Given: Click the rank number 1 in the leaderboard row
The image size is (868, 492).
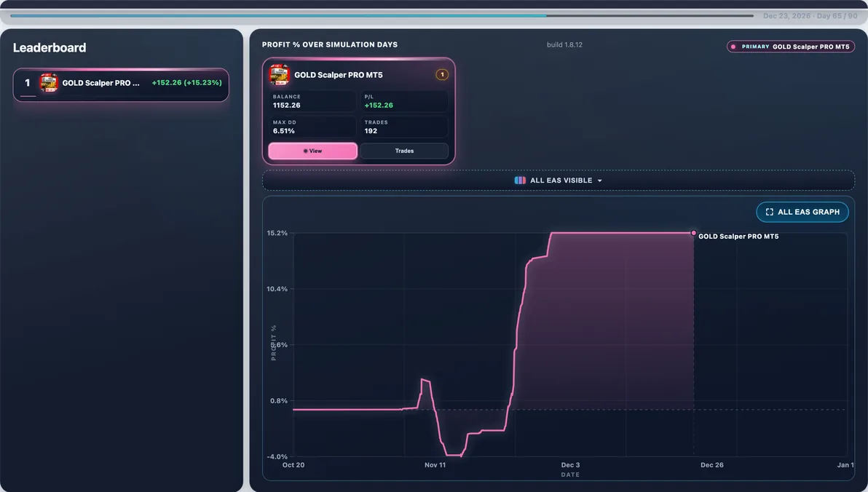Looking at the screenshot, I should point(27,82).
